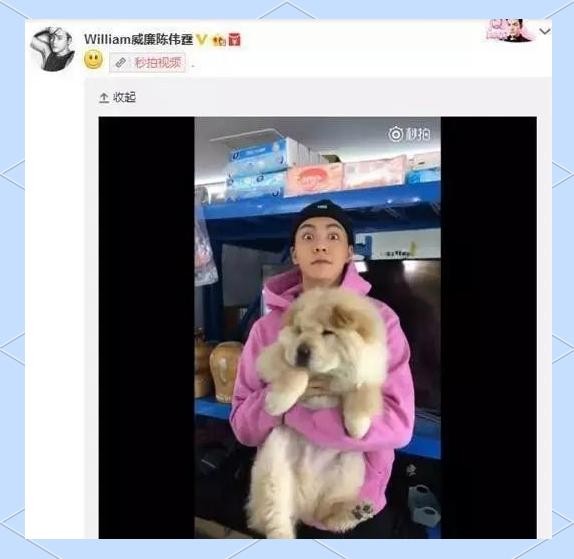Click the gold V verified badge
Viewport: 574px width, 559px height.
click(202, 40)
